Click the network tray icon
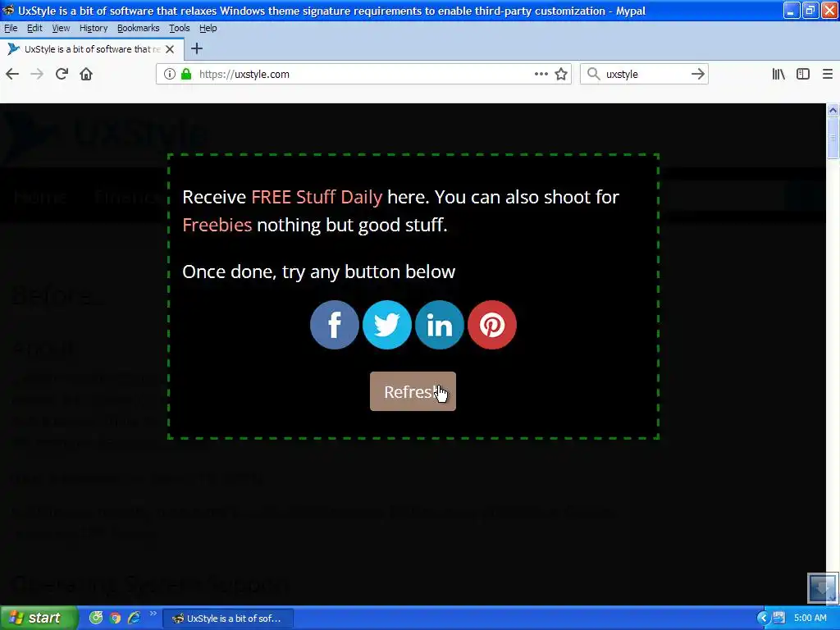The image size is (840, 630). coord(778,619)
